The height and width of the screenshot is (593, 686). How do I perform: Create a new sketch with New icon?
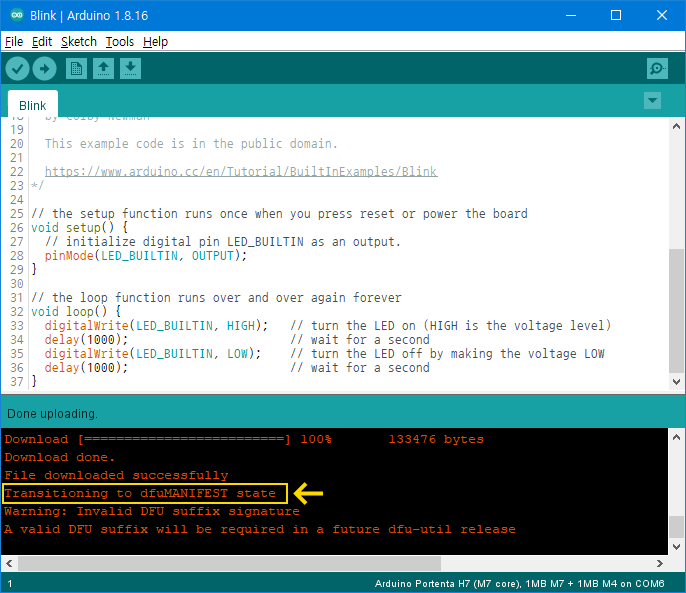tap(77, 69)
